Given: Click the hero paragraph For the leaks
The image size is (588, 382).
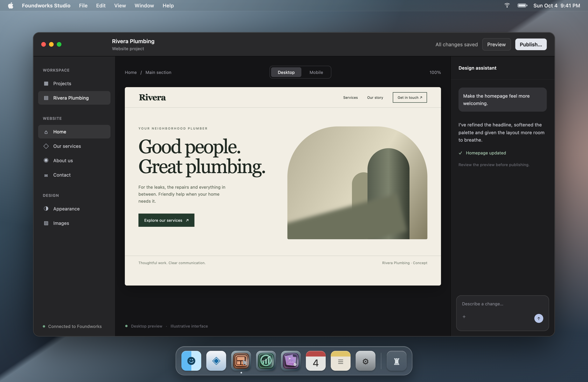Looking at the screenshot, I should (x=182, y=194).
